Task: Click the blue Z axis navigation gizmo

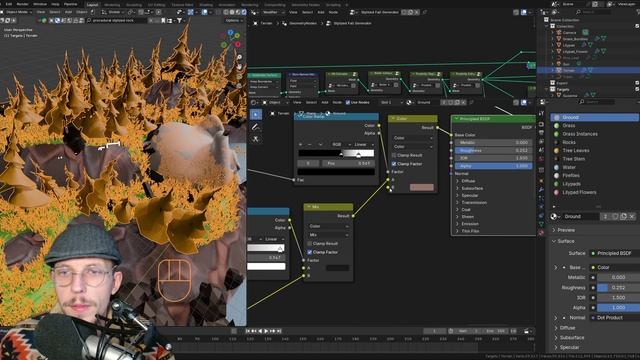Action: coord(231,32)
